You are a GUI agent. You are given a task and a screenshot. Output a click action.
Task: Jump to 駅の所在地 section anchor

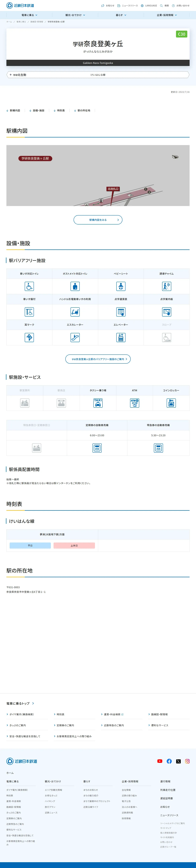pyautogui.click(x=82, y=110)
